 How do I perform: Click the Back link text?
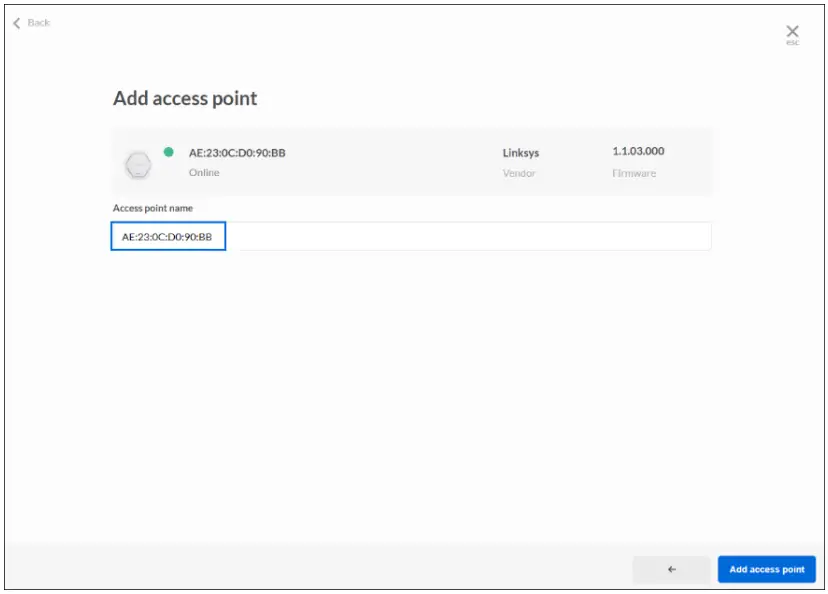(x=39, y=23)
